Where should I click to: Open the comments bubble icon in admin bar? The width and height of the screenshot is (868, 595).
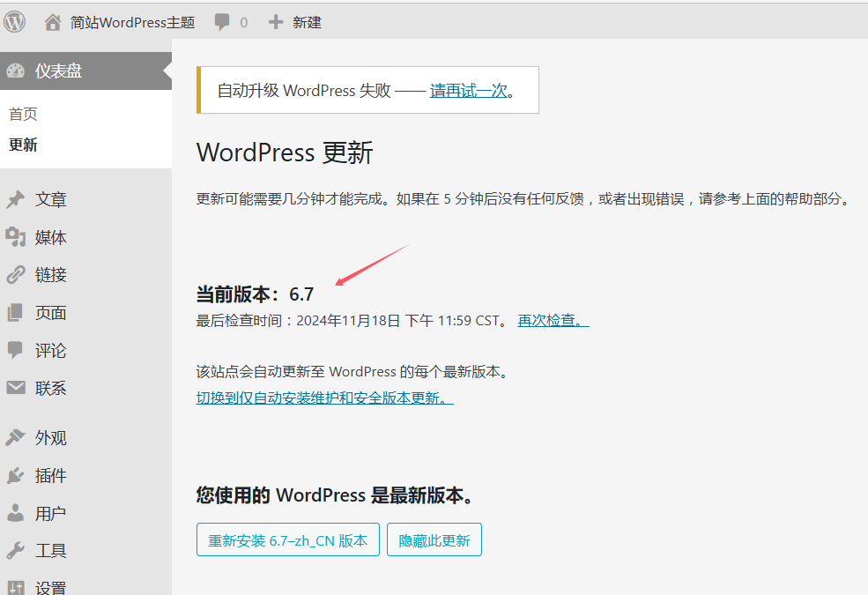[222, 22]
